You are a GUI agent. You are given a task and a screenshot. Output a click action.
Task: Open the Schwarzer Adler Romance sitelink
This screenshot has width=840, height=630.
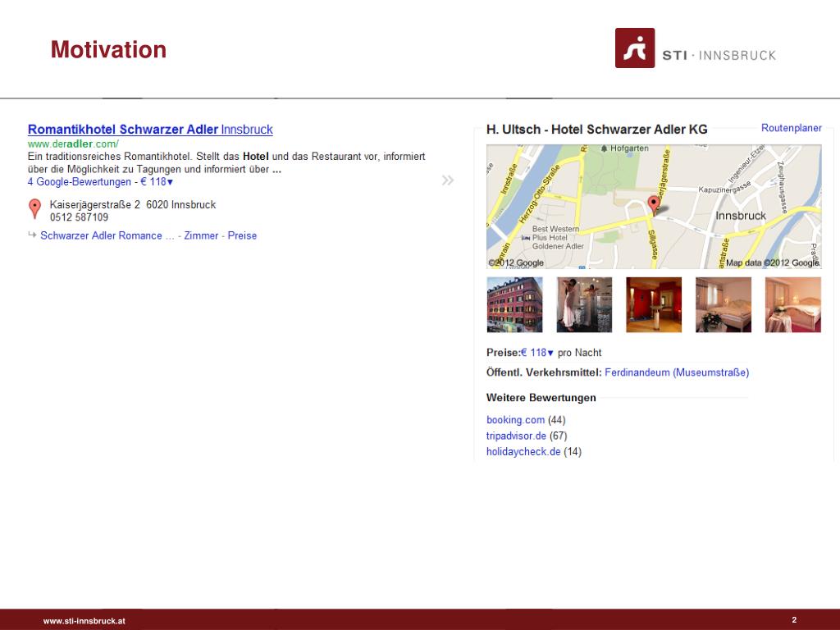click(x=107, y=235)
